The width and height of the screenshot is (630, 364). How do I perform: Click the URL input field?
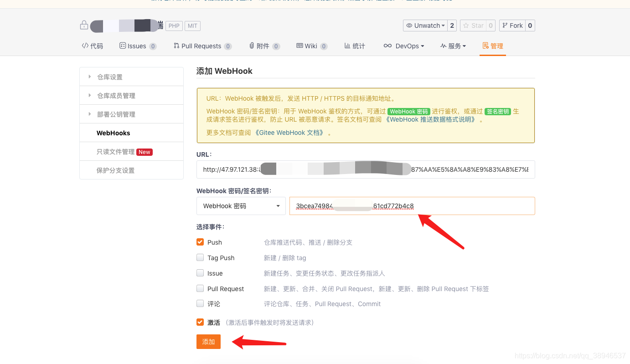pyautogui.click(x=366, y=169)
